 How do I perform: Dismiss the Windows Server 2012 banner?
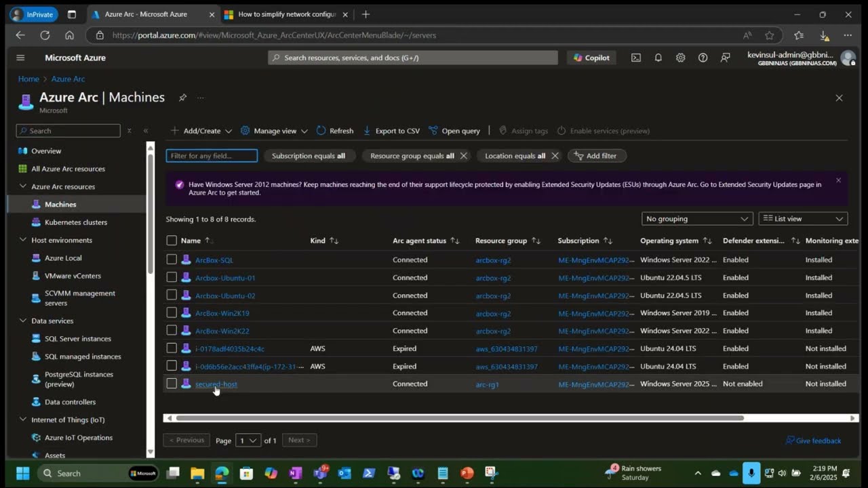[838, 180]
